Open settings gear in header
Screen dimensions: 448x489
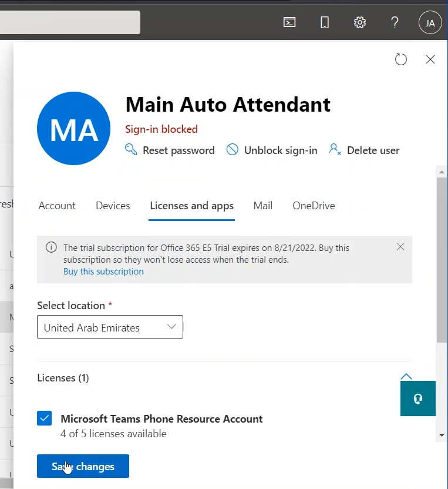pos(360,22)
